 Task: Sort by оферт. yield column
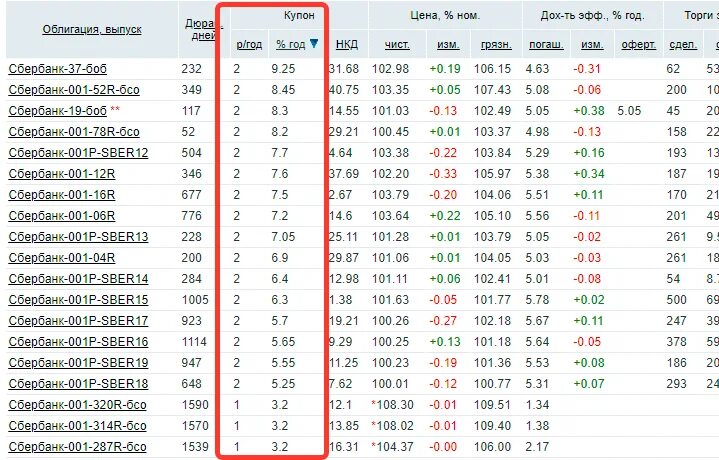click(x=639, y=44)
